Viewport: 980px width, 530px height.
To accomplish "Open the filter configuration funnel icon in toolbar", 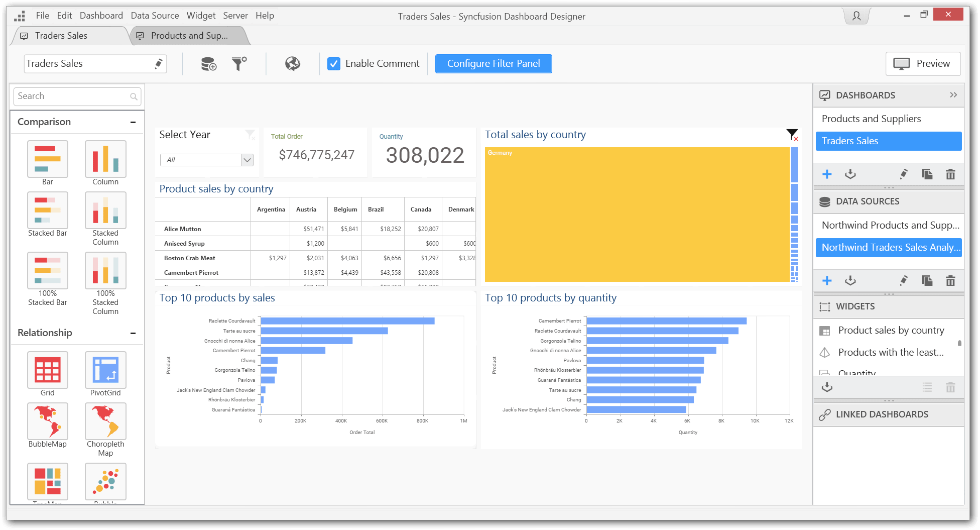I will coord(239,64).
